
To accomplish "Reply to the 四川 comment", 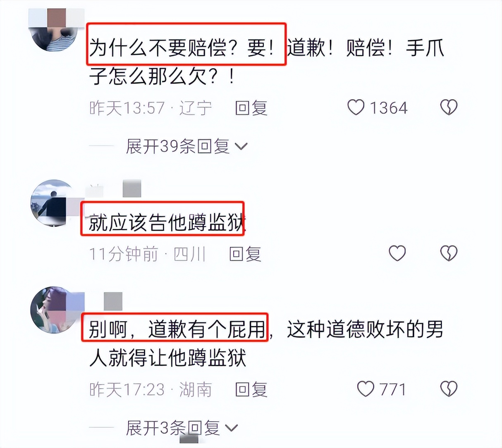I will tap(246, 254).
